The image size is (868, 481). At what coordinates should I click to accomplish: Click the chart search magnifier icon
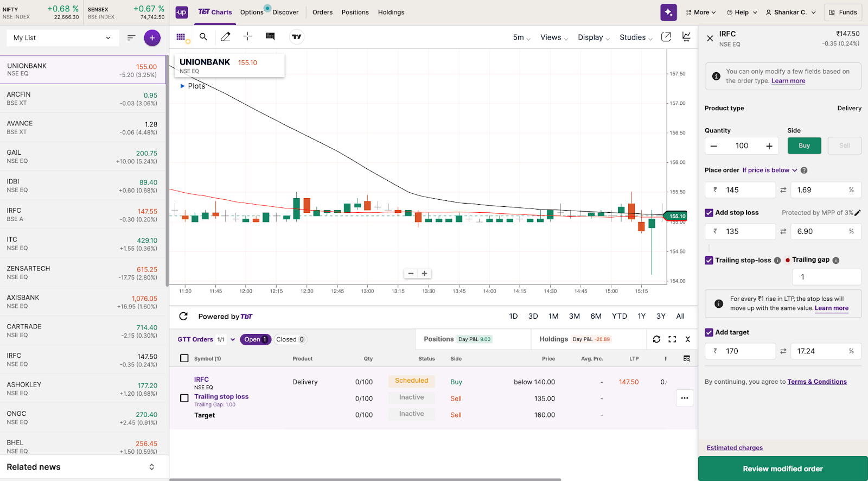click(203, 37)
